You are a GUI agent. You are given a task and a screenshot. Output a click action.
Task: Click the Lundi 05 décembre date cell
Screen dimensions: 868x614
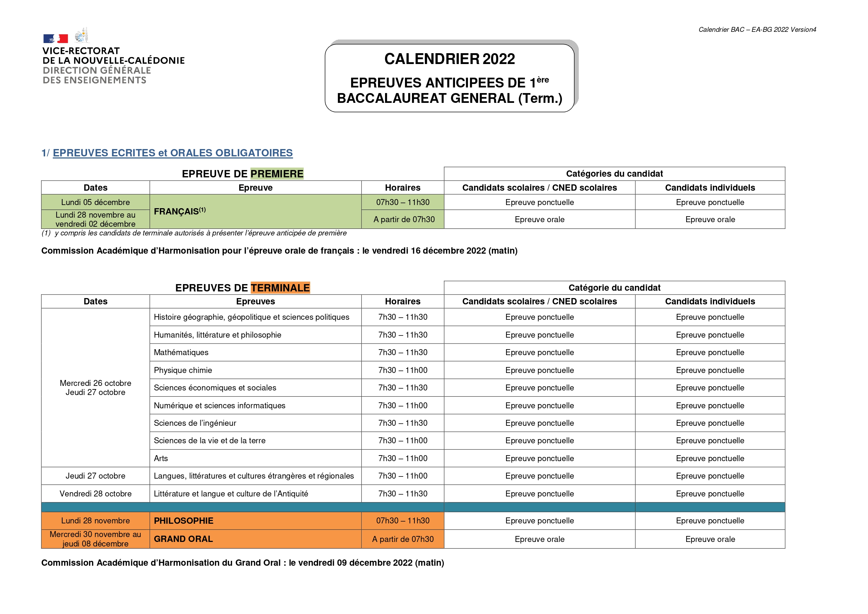tap(95, 202)
